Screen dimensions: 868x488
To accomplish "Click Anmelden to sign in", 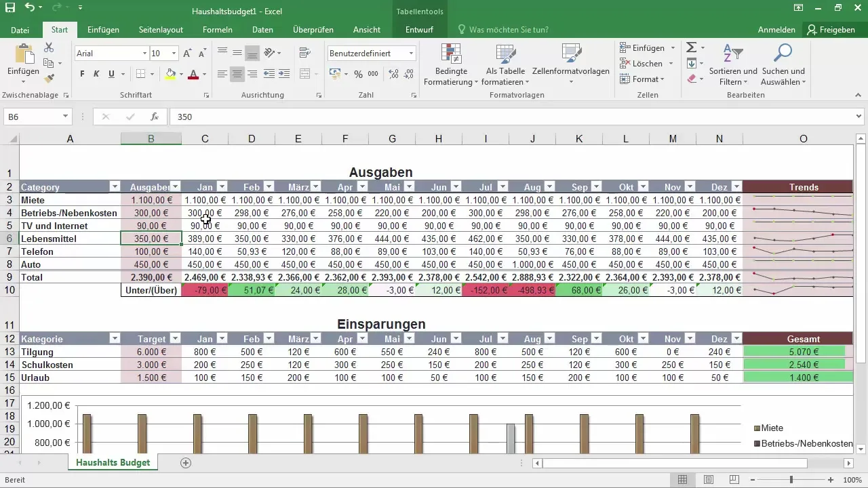I will [776, 30].
